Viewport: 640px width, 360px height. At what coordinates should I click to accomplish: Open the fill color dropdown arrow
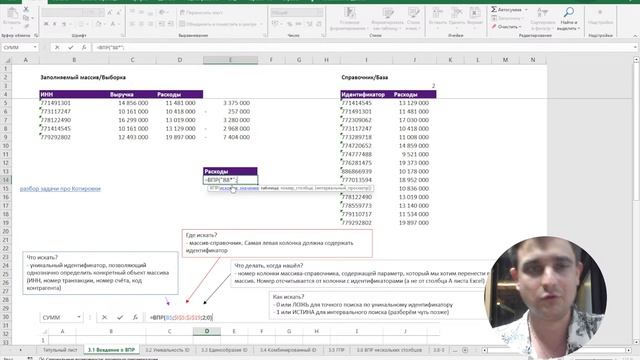pos(105,24)
